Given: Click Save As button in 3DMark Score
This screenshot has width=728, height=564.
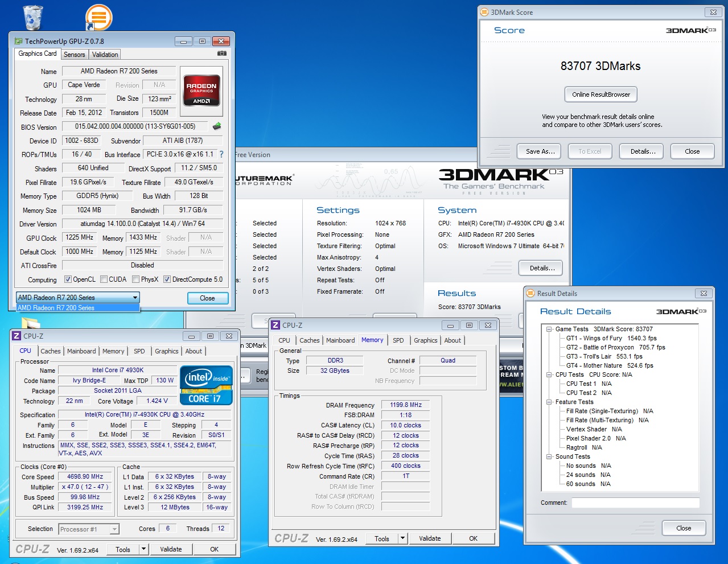Looking at the screenshot, I should click(x=540, y=151).
